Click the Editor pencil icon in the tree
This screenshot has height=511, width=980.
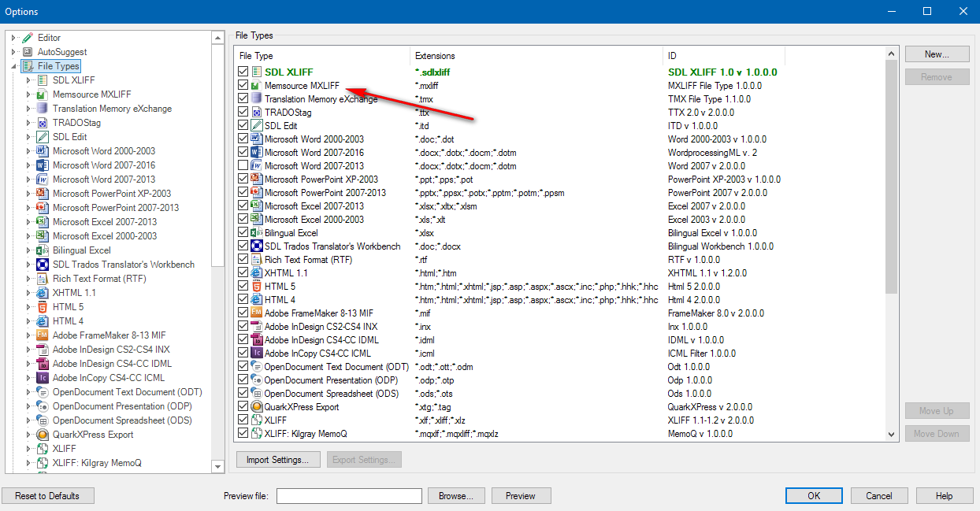coord(28,38)
